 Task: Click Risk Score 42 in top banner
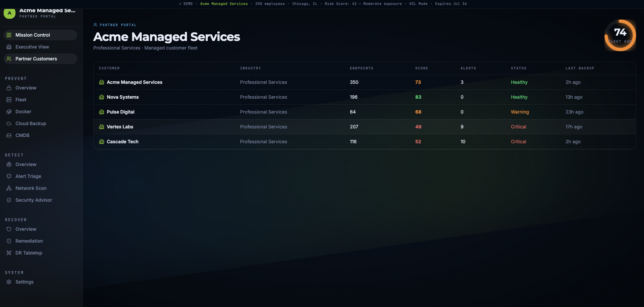(341, 4)
